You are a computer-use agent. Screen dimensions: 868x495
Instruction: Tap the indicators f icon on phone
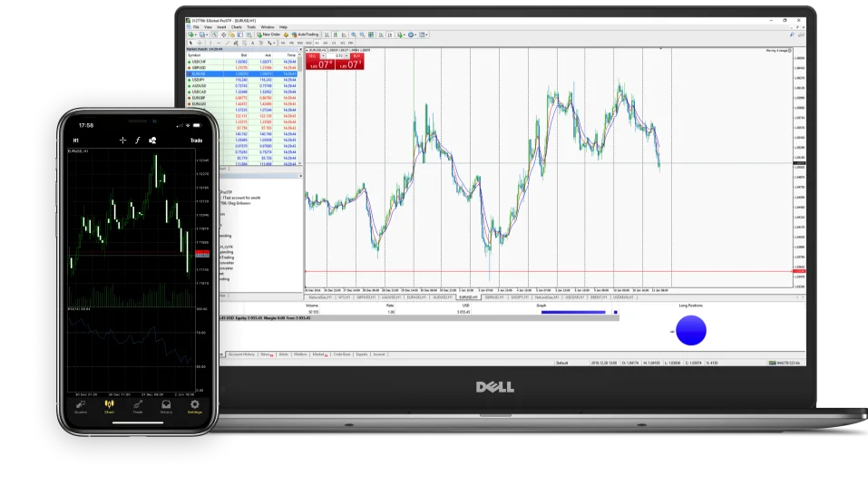click(x=137, y=141)
